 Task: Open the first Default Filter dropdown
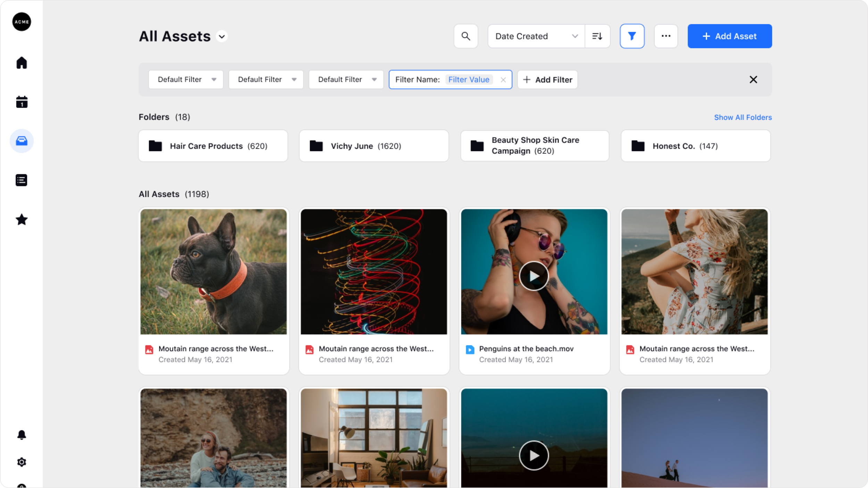point(186,79)
